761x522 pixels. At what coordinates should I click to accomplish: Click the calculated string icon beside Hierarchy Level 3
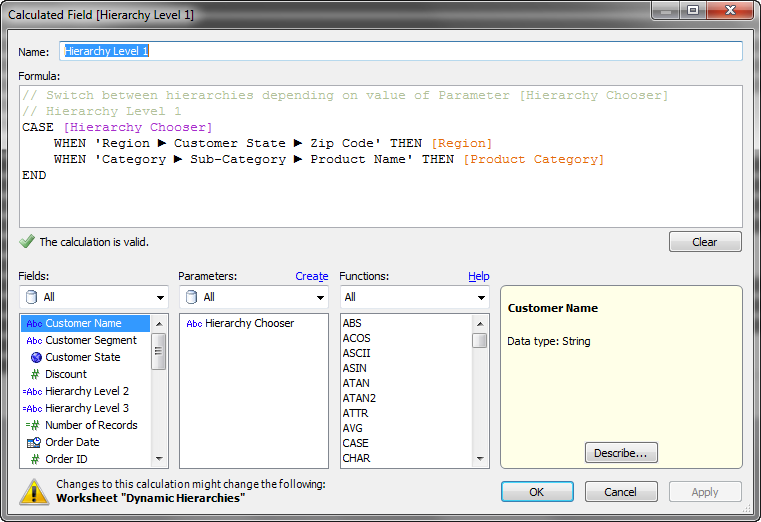(x=33, y=408)
